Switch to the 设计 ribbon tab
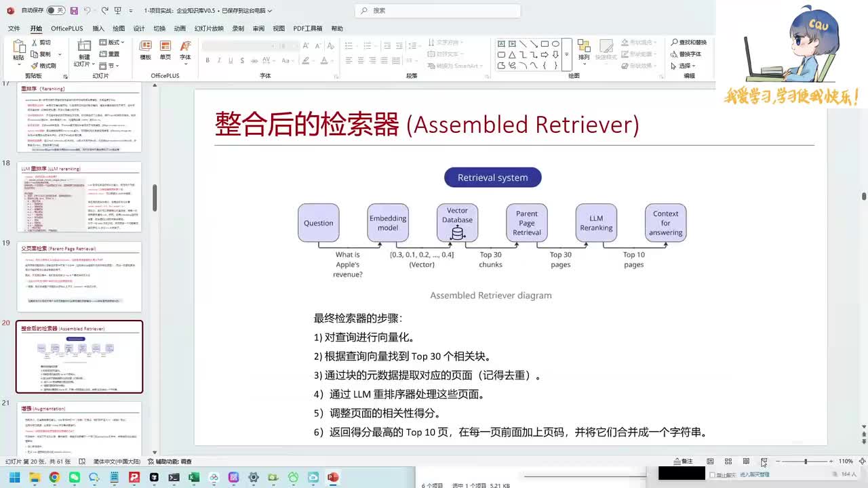Screen dimensions: 868x488 click(x=139, y=28)
